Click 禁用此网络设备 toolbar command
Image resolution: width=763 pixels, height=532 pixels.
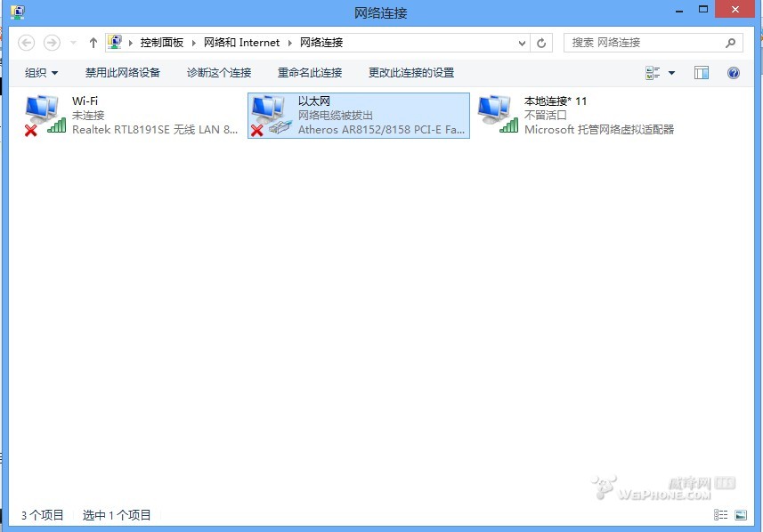[123, 73]
